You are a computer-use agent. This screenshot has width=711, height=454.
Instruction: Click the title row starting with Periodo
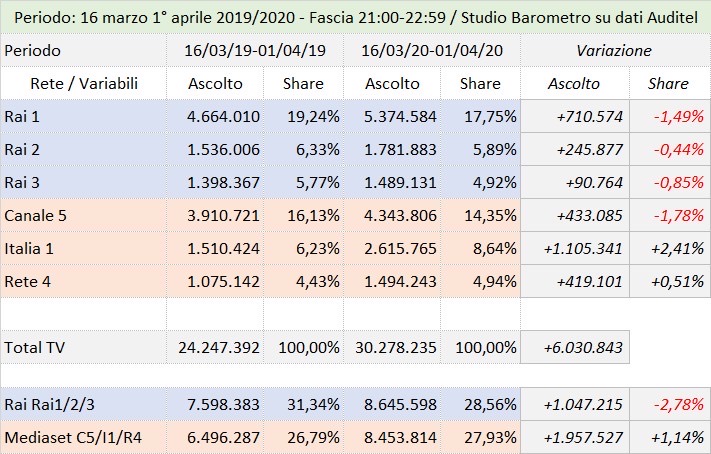355,18
